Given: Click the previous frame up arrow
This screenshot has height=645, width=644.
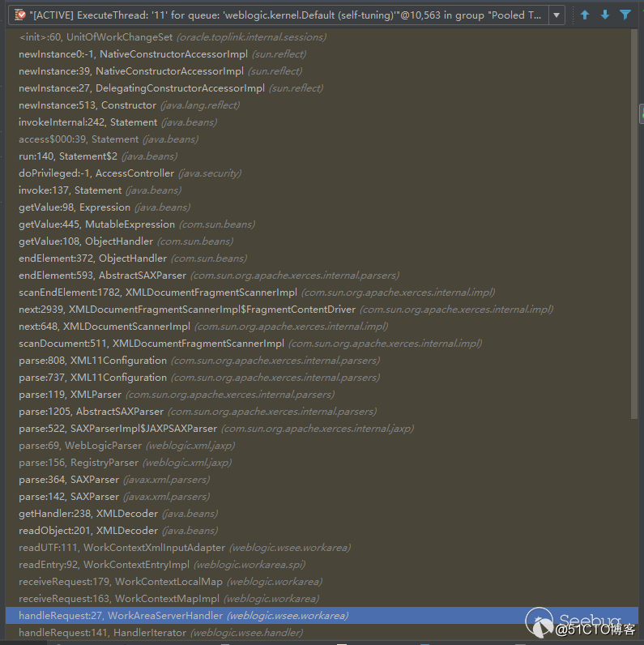Looking at the screenshot, I should click(x=585, y=15).
